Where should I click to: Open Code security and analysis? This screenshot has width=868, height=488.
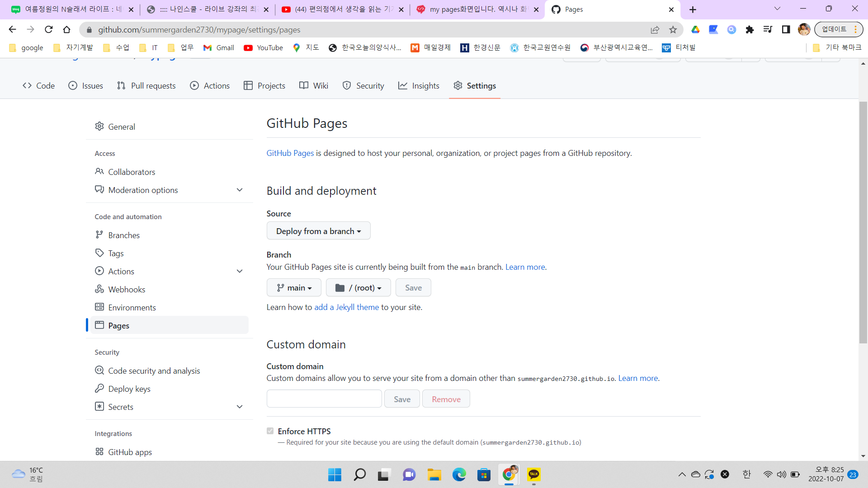[x=170, y=371]
